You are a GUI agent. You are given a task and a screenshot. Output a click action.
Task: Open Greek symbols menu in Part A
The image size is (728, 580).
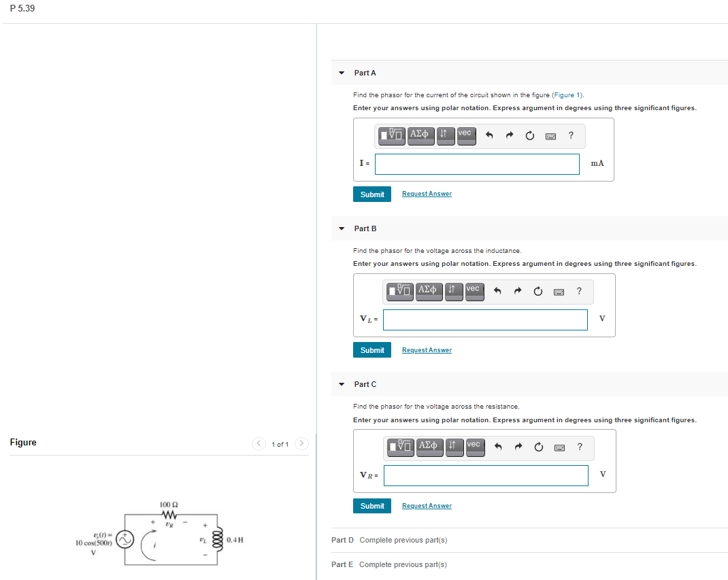(421, 135)
